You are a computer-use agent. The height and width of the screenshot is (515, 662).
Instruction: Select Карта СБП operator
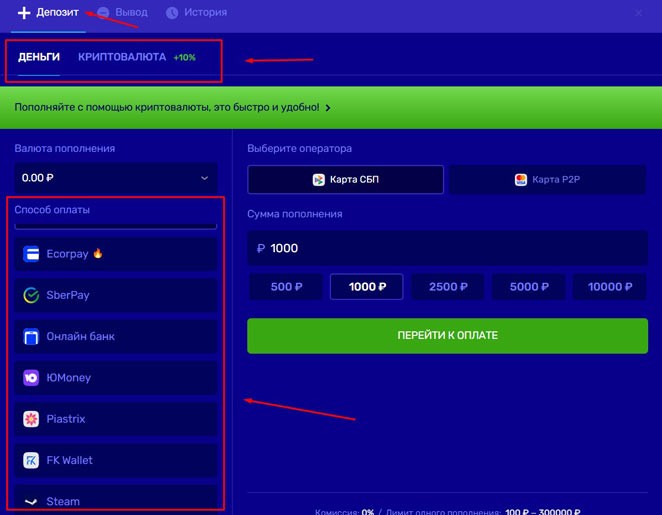(x=345, y=180)
